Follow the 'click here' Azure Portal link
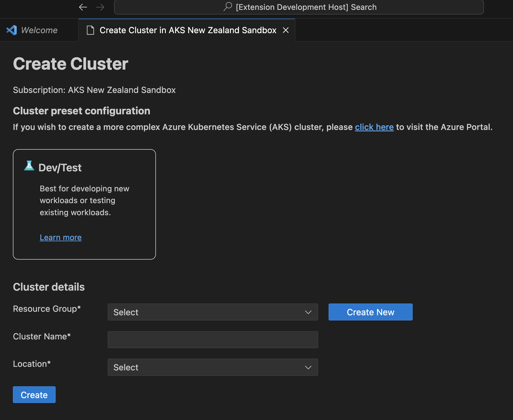513x420 pixels. click(x=374, y=127)
